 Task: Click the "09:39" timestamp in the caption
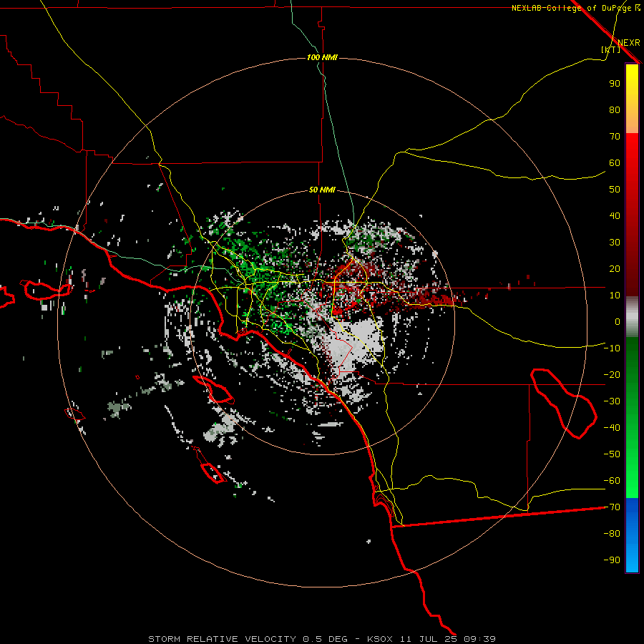pyautogui.click(x=479, y=639)
